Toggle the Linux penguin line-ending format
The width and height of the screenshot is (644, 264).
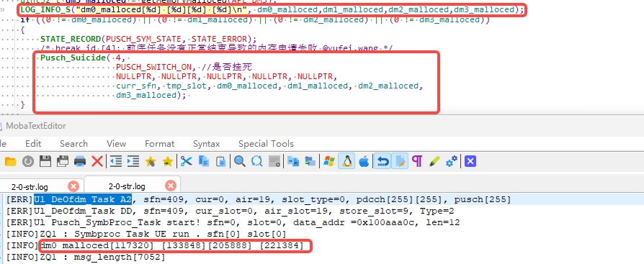pyautogui.click(x=346, y=162)
